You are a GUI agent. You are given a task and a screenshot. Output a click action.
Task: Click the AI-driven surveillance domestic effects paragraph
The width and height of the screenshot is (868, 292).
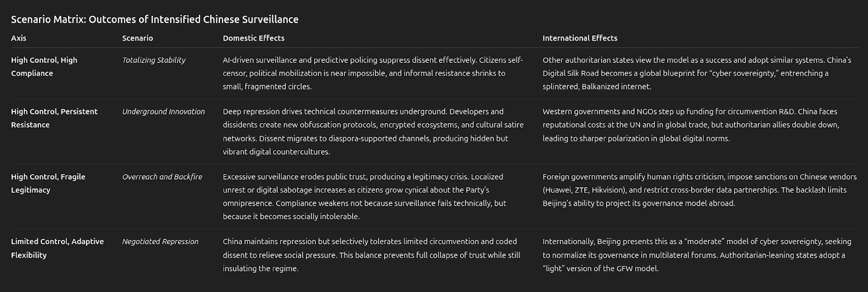coord(373,73)
